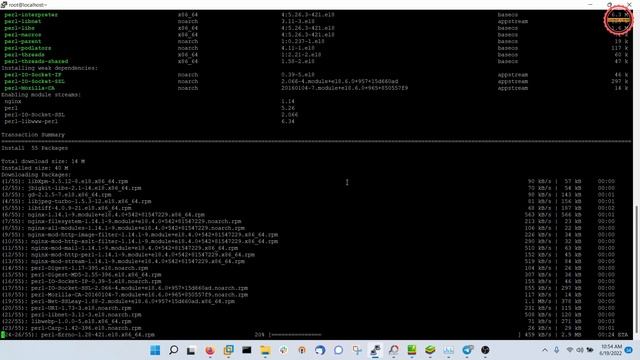This screenshot has width=640, height=360.
Task: Click the root@localhost window title
Action: pyautogui.click(x=27, y=5)
